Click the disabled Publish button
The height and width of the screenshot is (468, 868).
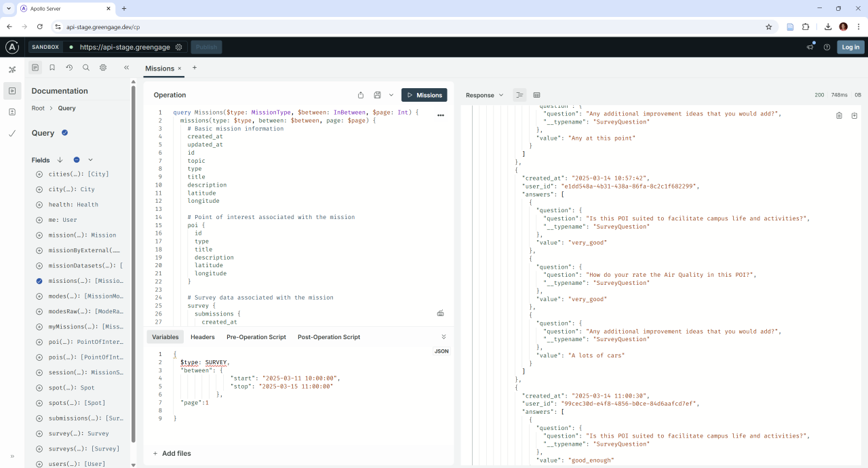pyautogui.click(x=206, y=47)
